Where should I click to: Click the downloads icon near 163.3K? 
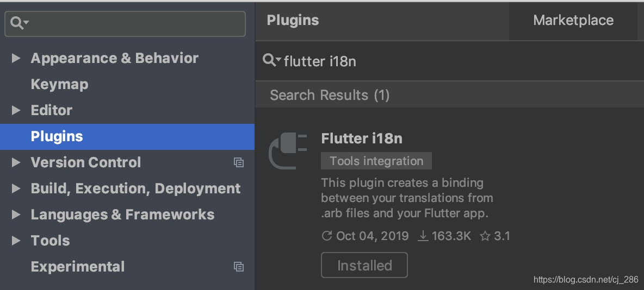pyautogui.click(x=423, y=236)
